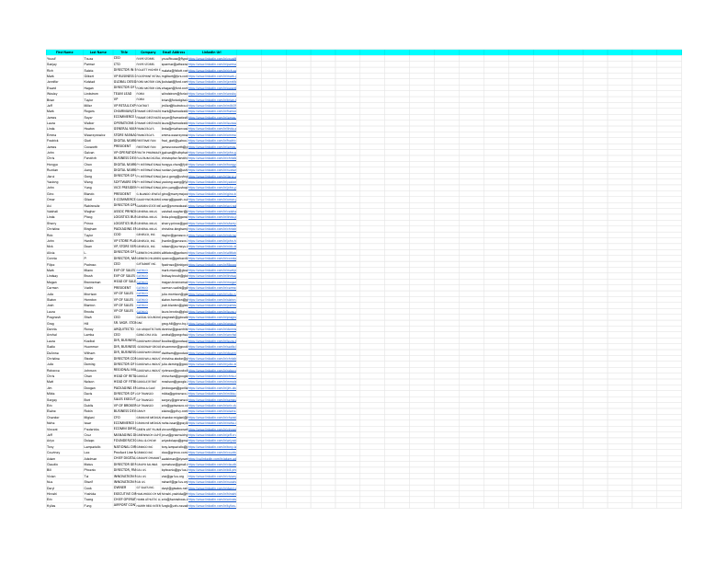Select the last name cell 'Hamlin'
728x563 pixels.
coord(98,241)
